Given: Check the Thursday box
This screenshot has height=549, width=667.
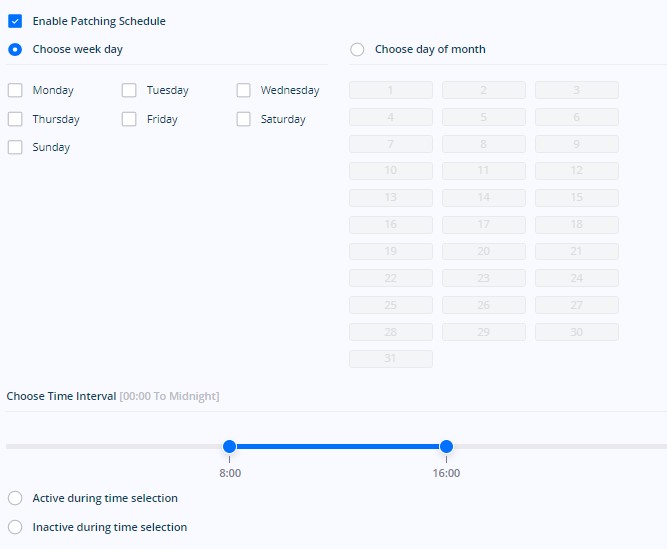Looking at the screenshot, I should pyautogui.click(x=15, y=119).
